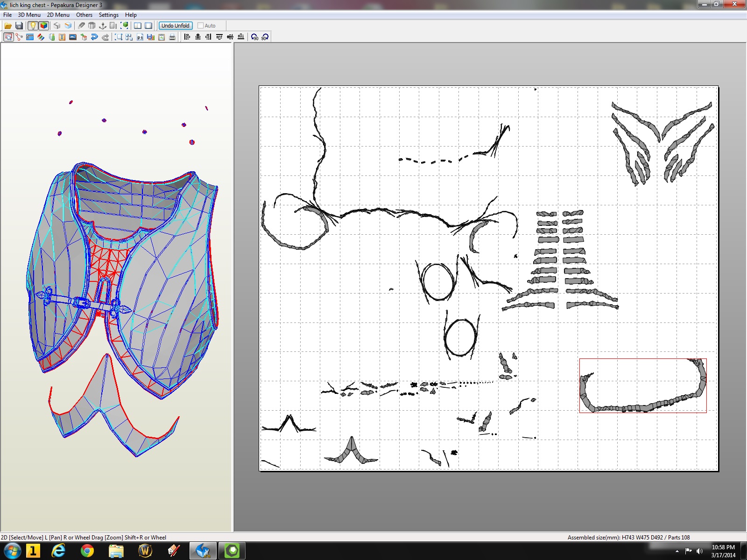Enable the Auto checkbox
The image size is (747, 560).
(x=201, y=26)
